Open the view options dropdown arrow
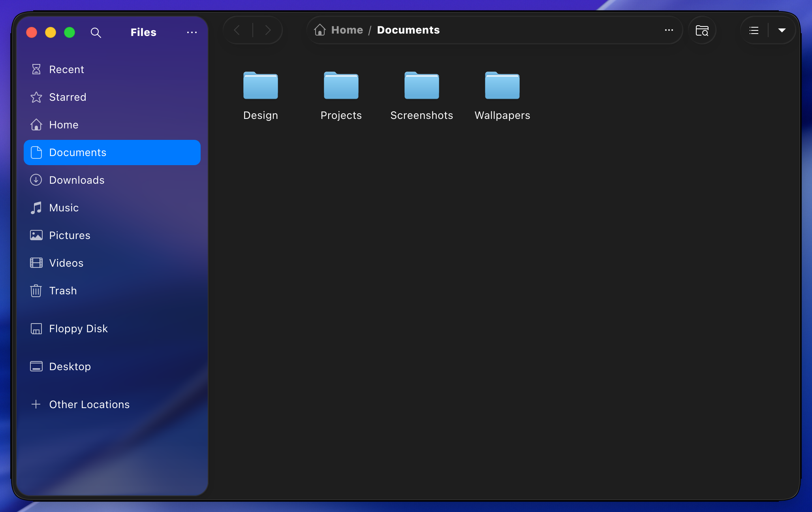812x512 pixels. 782,30
